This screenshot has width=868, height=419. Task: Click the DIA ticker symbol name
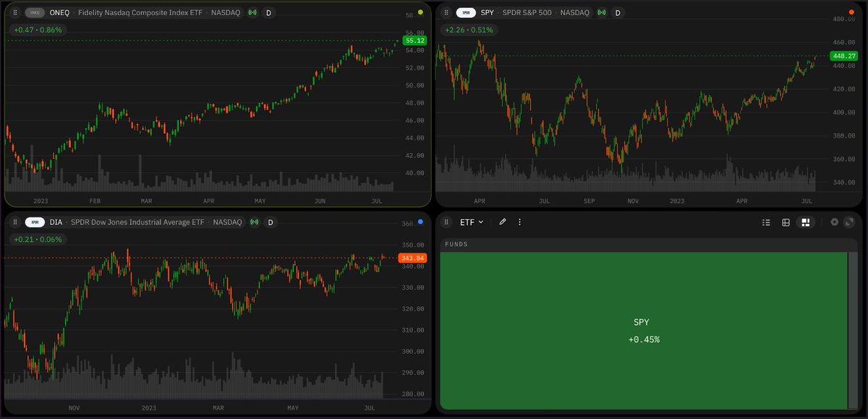[x=56, y=222]
